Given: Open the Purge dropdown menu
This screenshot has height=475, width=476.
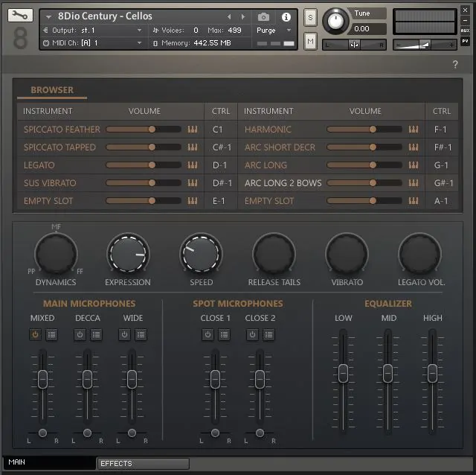Looking at the screenshot, I should click(274, 31).
